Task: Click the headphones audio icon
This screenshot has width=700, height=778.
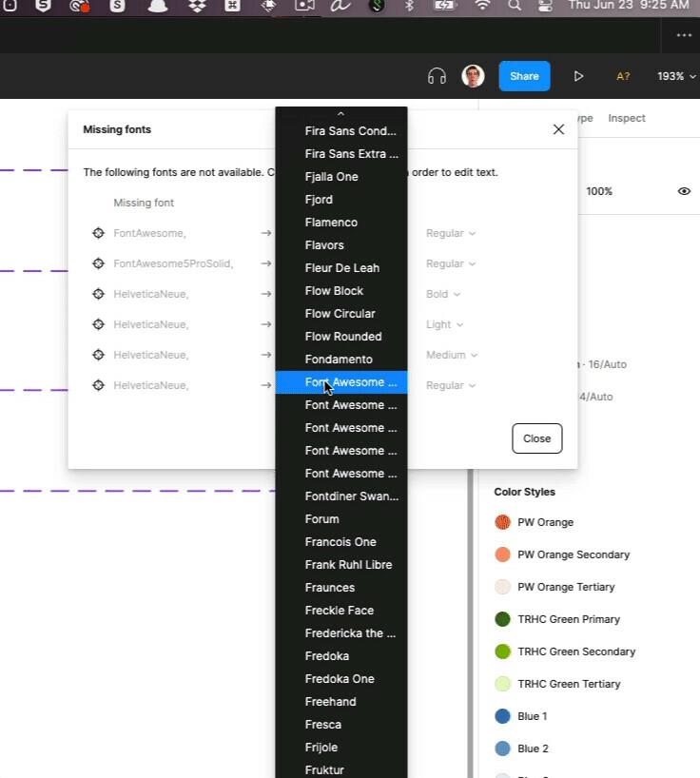Action: pos(437,76)
